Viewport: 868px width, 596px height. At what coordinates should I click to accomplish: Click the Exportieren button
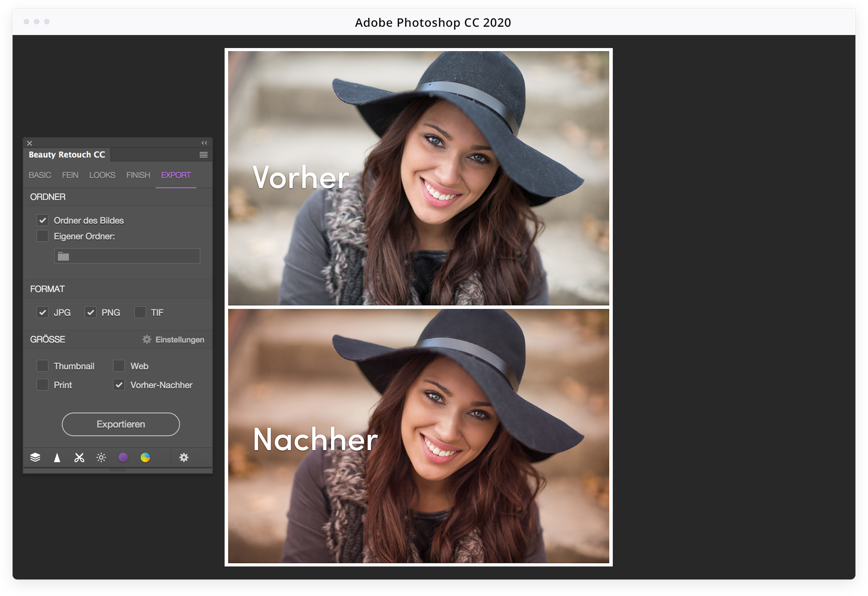(121, 424)
